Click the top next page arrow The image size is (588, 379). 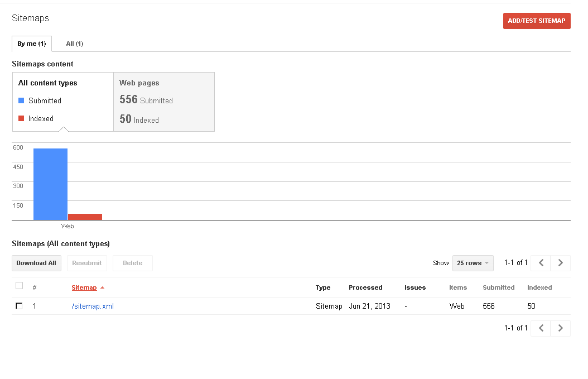(x=560, y=263)
